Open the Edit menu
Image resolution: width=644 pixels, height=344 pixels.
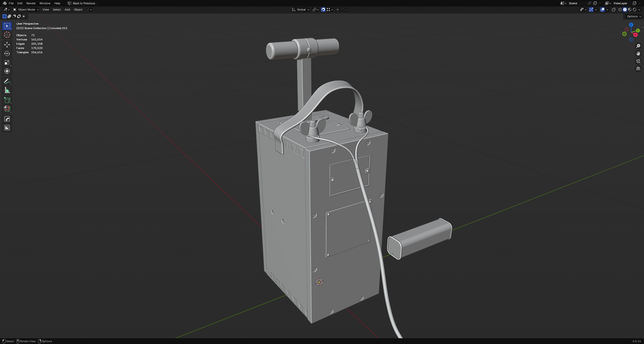(20, 3)
